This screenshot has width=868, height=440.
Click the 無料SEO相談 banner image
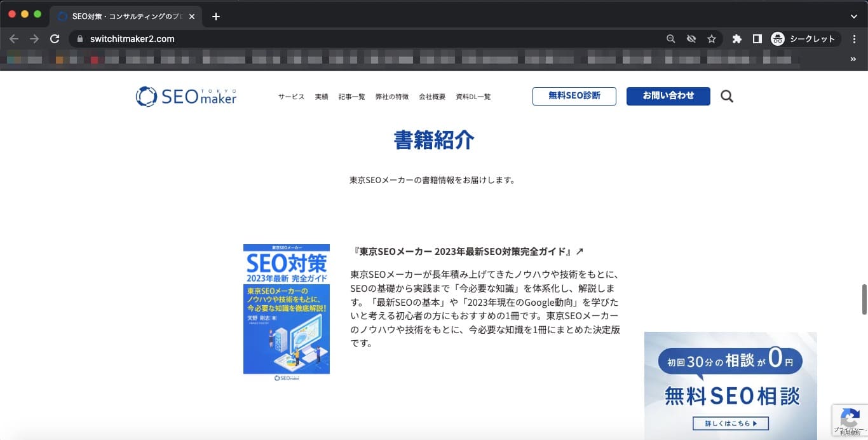731,385
